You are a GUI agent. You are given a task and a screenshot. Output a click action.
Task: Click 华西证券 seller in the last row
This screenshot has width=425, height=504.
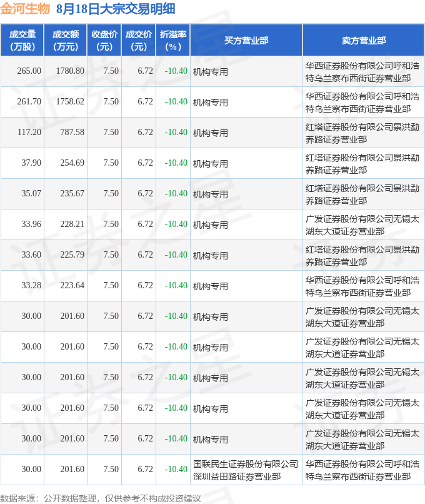[362, 470]
